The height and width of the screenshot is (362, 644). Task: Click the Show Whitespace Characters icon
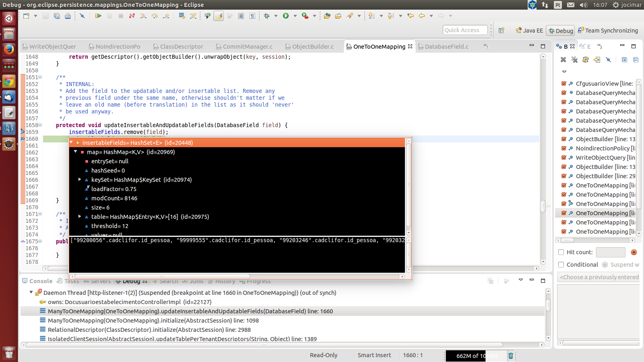pyautogui.click(x=252, y=16)
